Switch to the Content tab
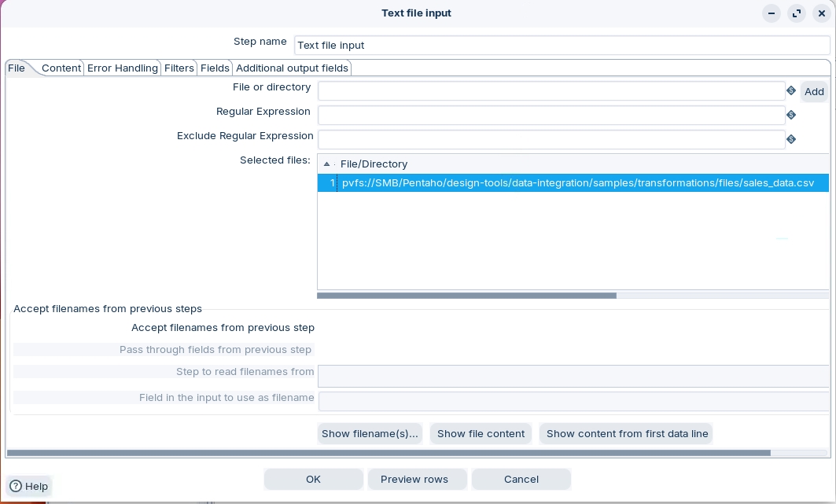This screenshot has width=836, height=504. tap(61, 68)
